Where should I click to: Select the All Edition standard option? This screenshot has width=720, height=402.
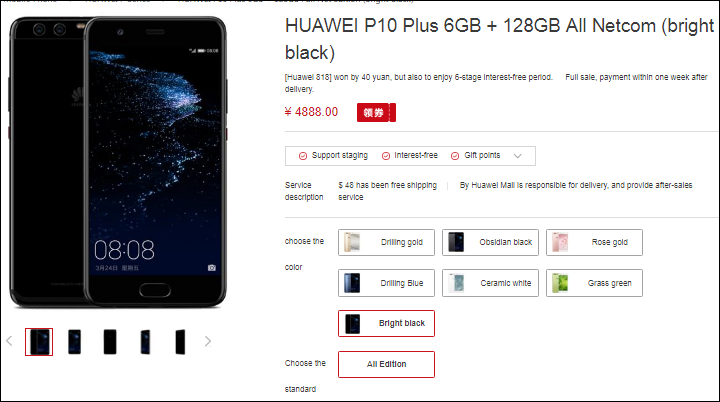click(386, 364)
